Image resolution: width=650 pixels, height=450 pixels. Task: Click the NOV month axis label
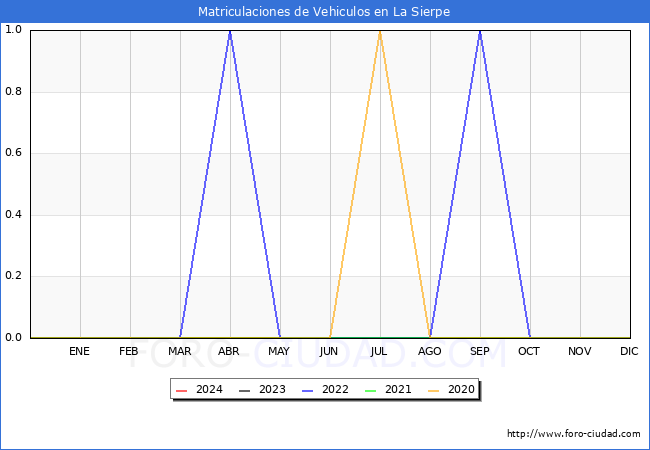(580, 351)
